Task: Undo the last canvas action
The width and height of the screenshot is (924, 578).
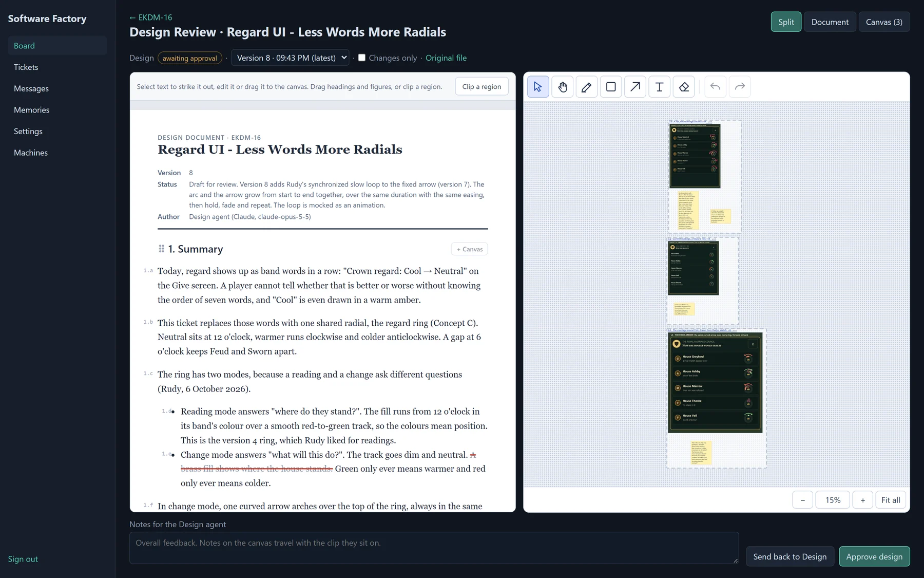Action: coord(715,87)
